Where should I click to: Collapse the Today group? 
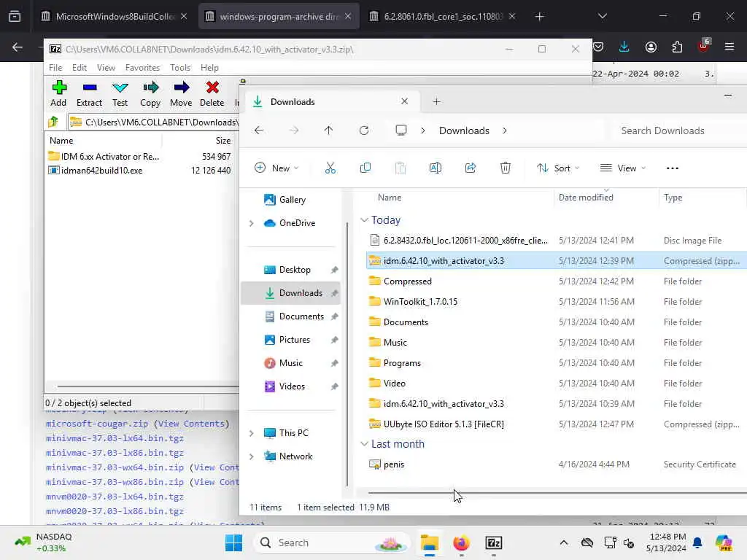click(364, 220)
